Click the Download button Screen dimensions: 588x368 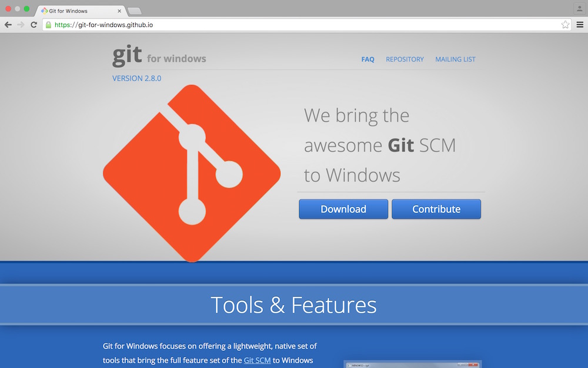(x=343, y=209)
